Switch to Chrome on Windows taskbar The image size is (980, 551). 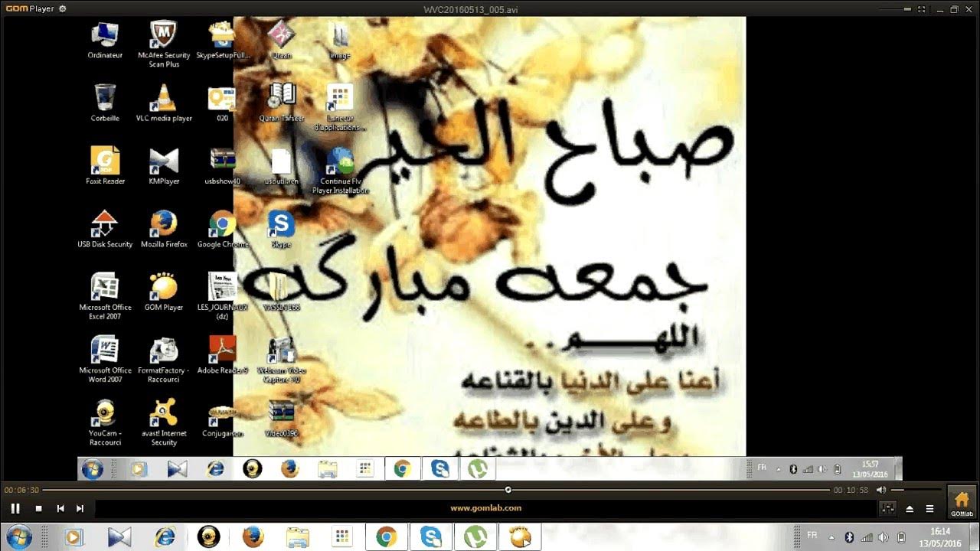tap(386, 537)
